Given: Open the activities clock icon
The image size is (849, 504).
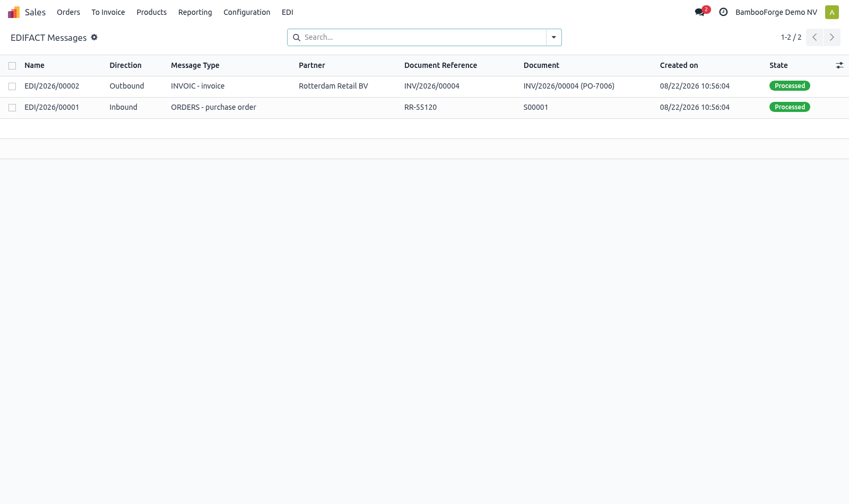Looking at the screenshot, I should (723, 12).
